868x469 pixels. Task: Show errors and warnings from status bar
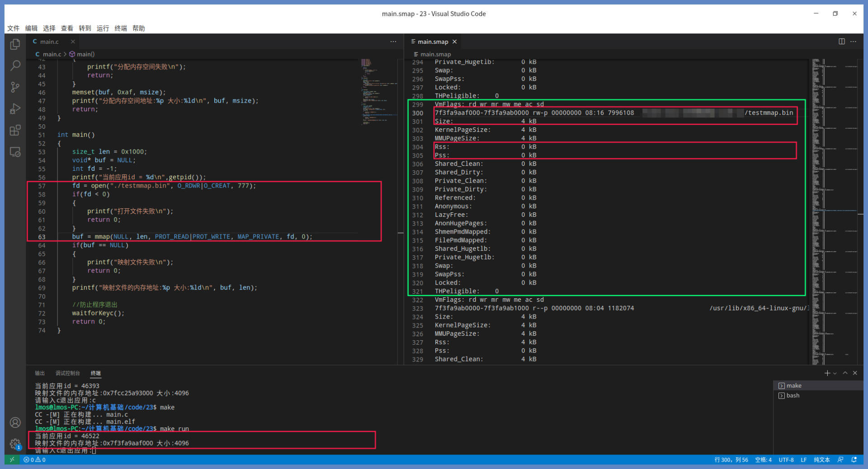[x=35, y=460]
